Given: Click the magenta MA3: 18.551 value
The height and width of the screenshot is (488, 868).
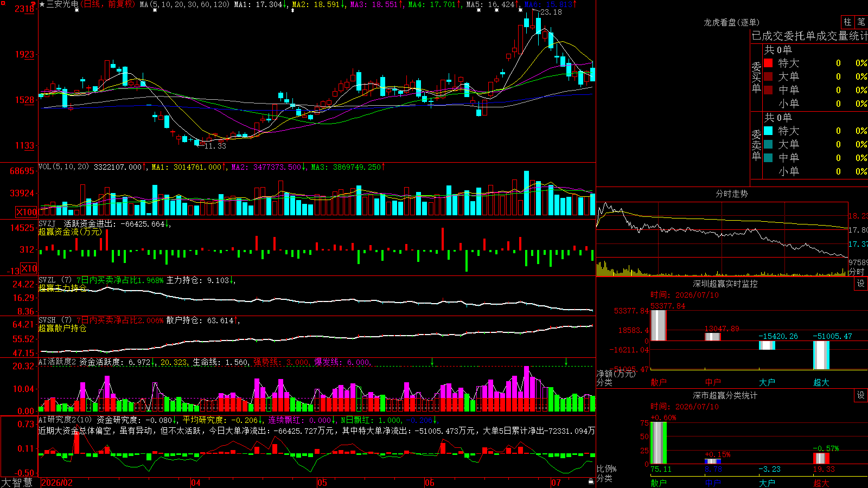Looking at the screenshot, I should (374, 4).
